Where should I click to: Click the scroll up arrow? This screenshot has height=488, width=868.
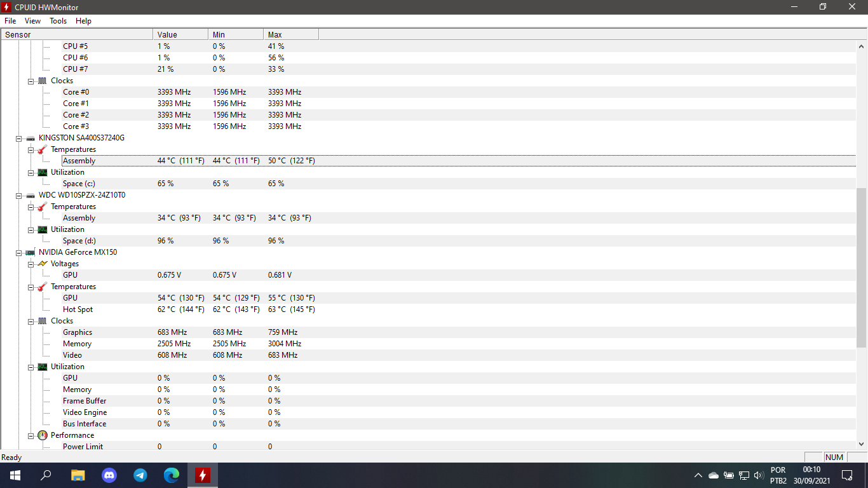(x=862, y=46)
